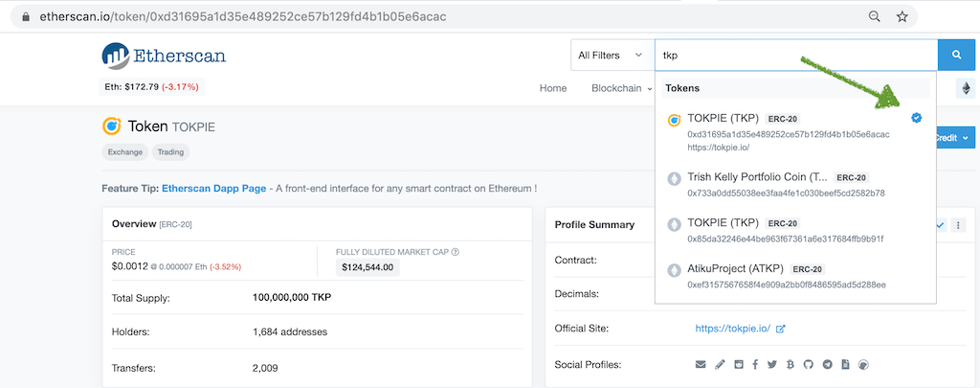The height and width of the screenshot is (388, 980).
Task: Click the browser address bar URL
Action: pos(243,17)
